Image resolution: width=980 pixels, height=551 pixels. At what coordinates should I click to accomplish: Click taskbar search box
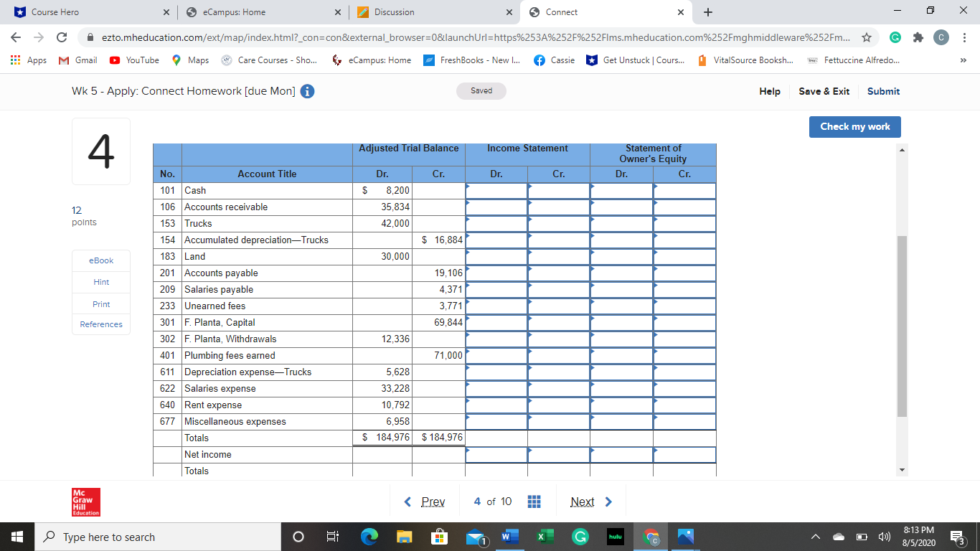pyautogui.click(x=157, y=537)
